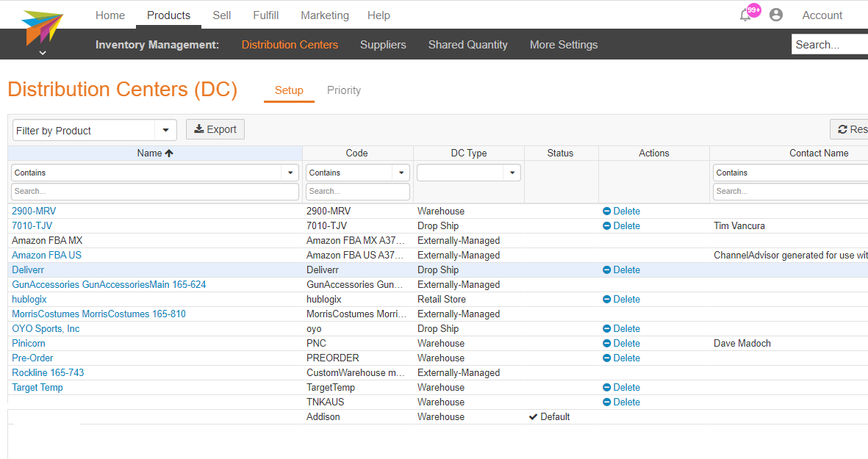Go to Suppliers section
868x459 pixels.
click(383, 45)
